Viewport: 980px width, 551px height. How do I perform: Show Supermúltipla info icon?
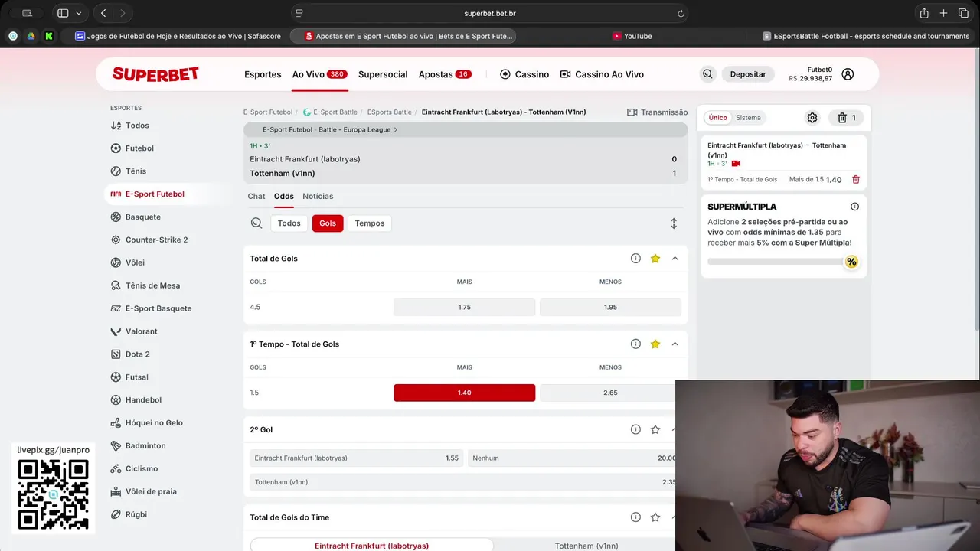coord(854,207)
